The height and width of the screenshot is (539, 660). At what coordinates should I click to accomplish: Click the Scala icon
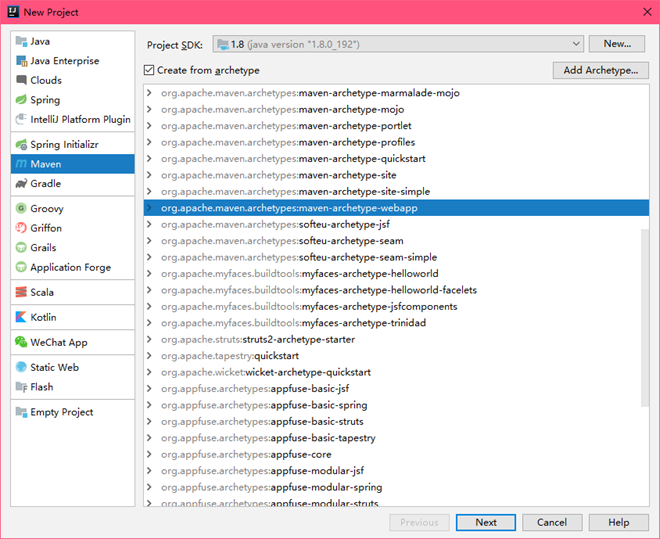coord(21,292)
